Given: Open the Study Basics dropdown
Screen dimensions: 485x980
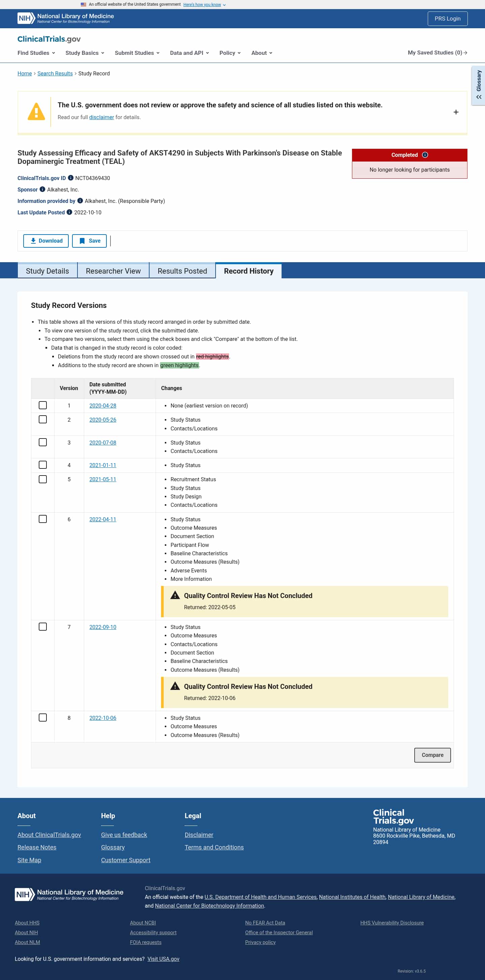Looking at the screenshot, I should click(85, 53).
